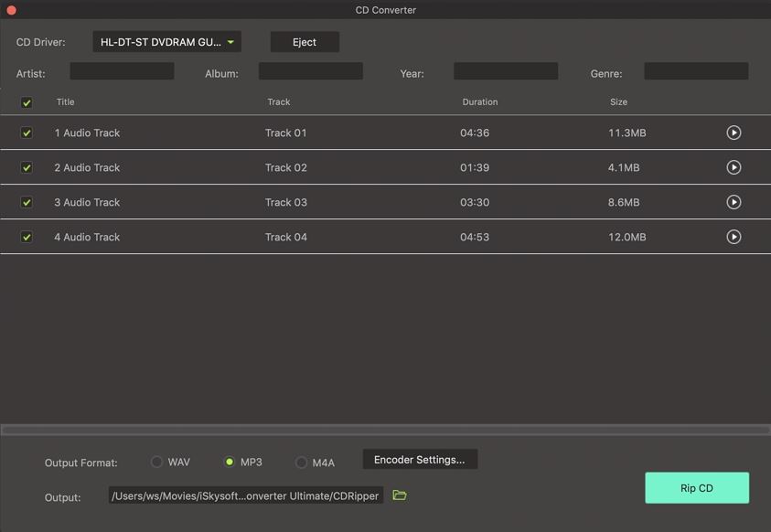Image resolution: width=771 pixels, height=532 pixels.
Task: Click the Eject button
Action: pos(305,42)
